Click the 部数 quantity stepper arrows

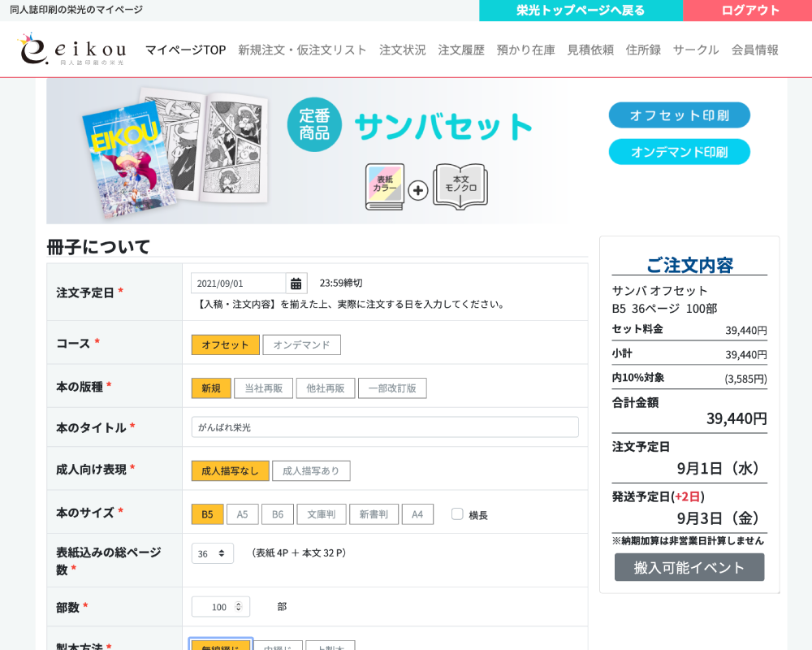click(238, 607)
